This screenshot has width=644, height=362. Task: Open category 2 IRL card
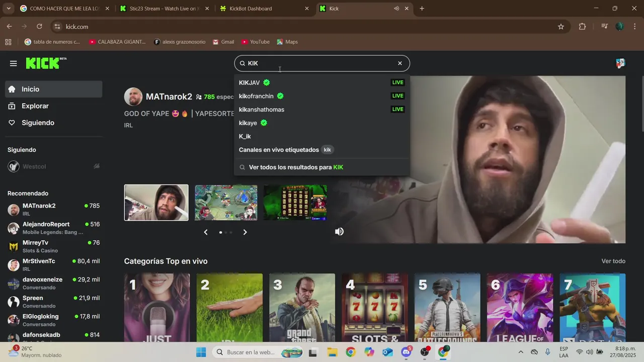click(x=229, y=308)
